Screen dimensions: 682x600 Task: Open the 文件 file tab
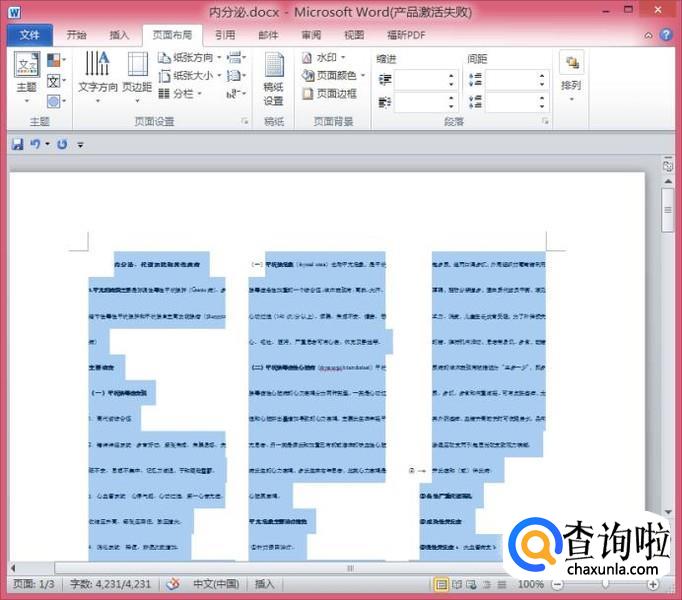(29, 35)
